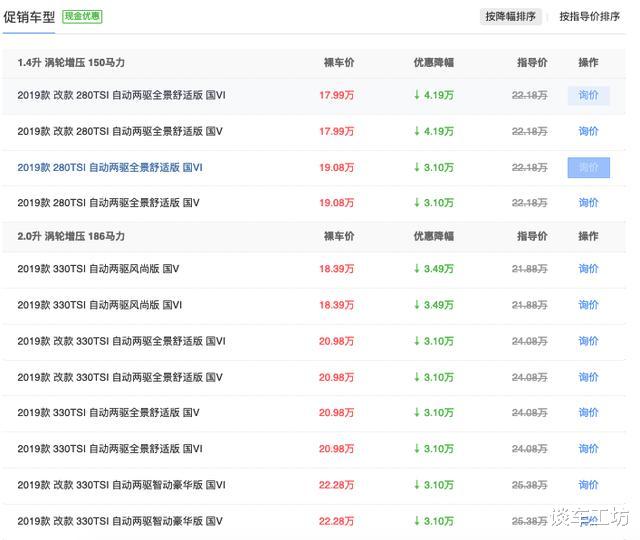
Task: Click 询价 for 改款 330TSI 全景舒适版 国VI
Action: pos(588,341)
